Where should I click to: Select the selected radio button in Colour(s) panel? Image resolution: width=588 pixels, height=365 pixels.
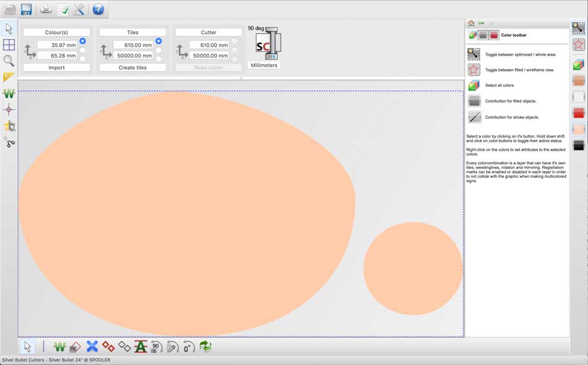(x=82, y=41)
